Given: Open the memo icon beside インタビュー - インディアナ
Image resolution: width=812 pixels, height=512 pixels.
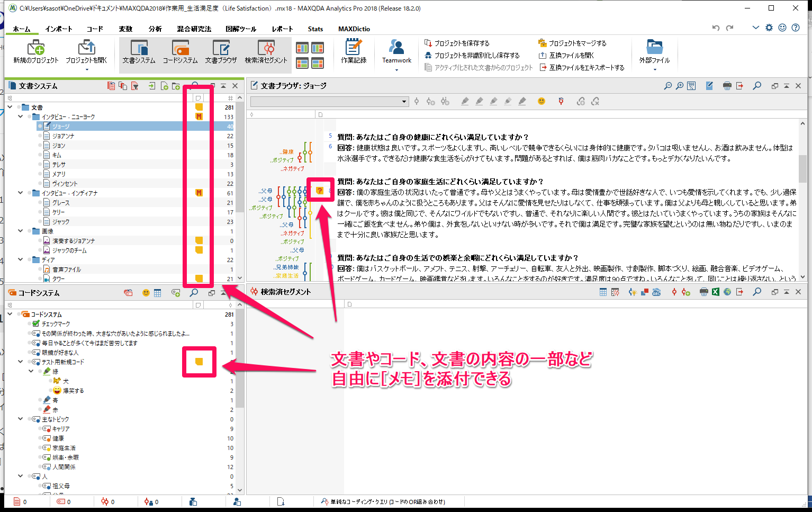Looking at the screenshot, I should pos(199,193).
